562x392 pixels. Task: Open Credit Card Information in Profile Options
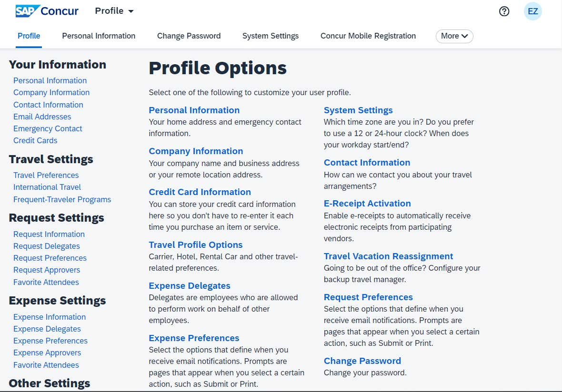click(200, 192)
